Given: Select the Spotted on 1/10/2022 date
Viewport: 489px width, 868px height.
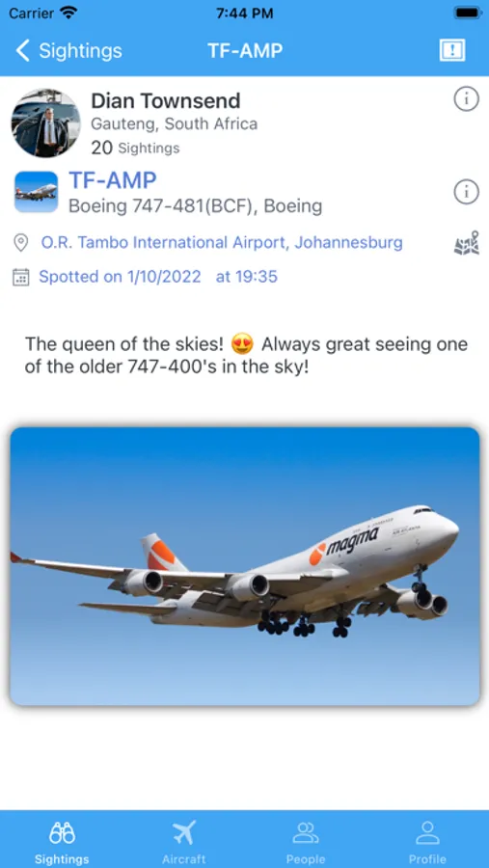Looking at the screenshot, I should [x=120, y=277].
